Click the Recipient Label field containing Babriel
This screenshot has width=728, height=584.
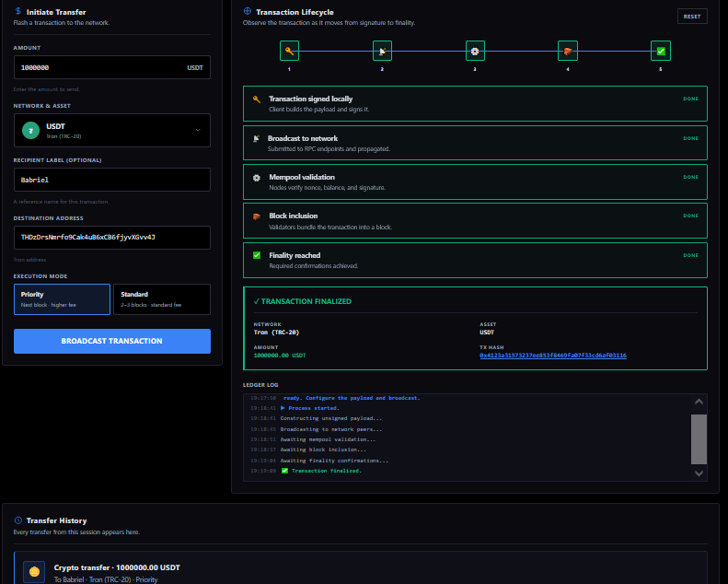point(112,180)
